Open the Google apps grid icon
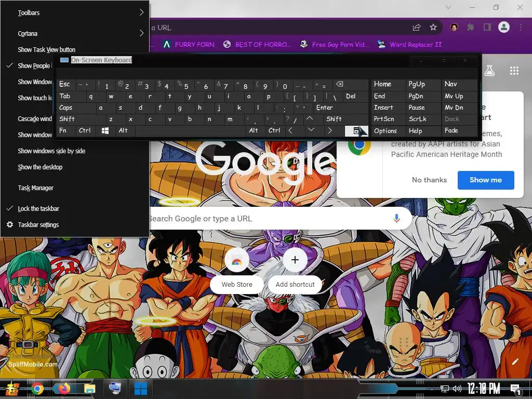The width and height of the screenshot is (532, 399). [x=514, y=71]
